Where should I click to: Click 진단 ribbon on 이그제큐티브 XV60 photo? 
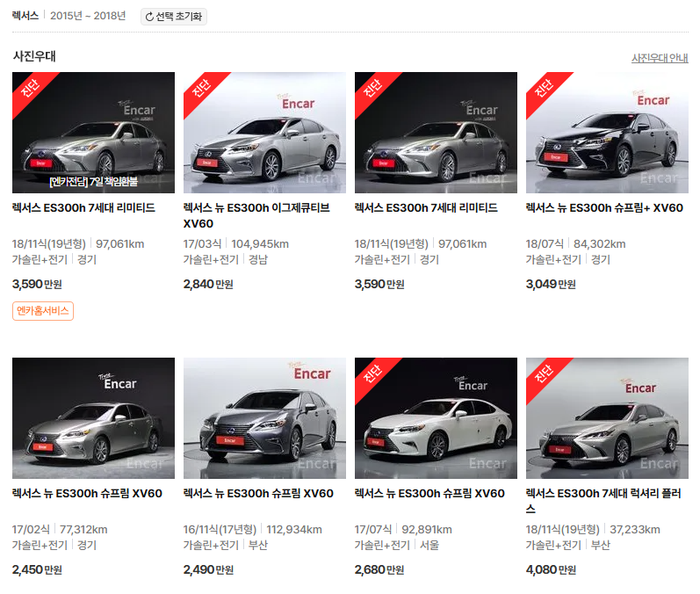click(201, 90)
